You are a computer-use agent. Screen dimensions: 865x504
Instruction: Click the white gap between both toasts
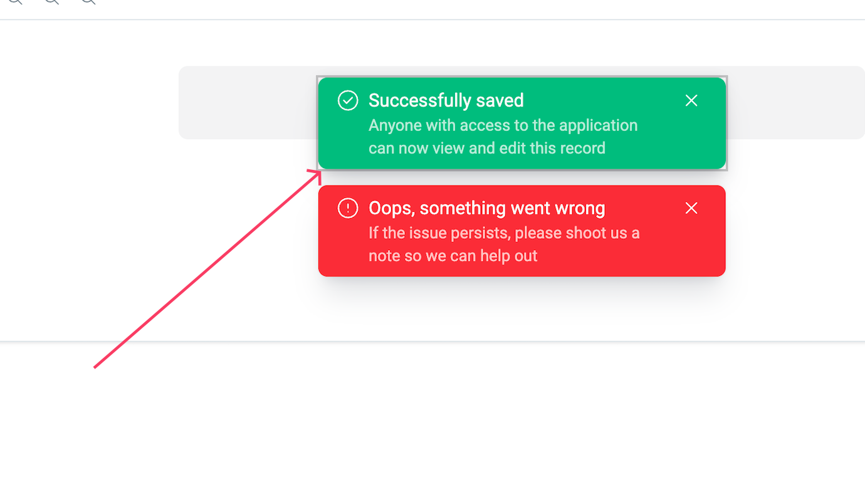[x=522, y=177]
